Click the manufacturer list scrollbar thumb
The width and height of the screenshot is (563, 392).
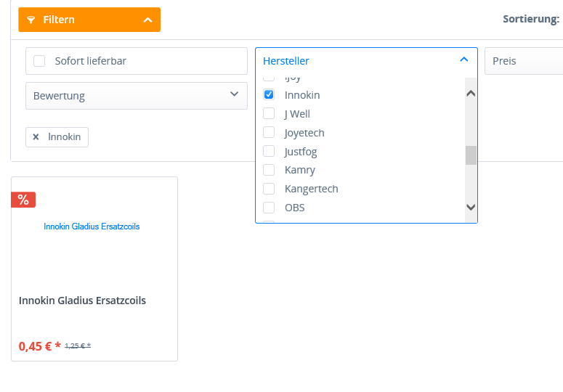[x=471, y=155]
